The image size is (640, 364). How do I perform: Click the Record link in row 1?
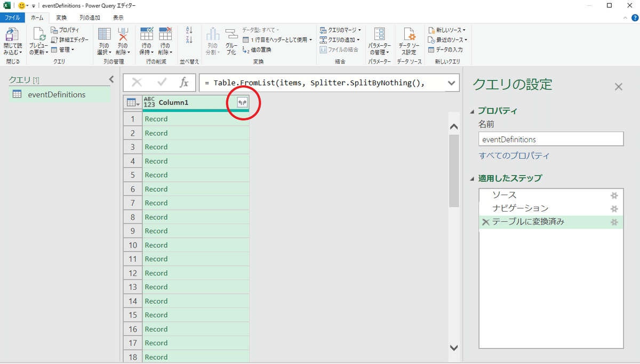(156, 119)
